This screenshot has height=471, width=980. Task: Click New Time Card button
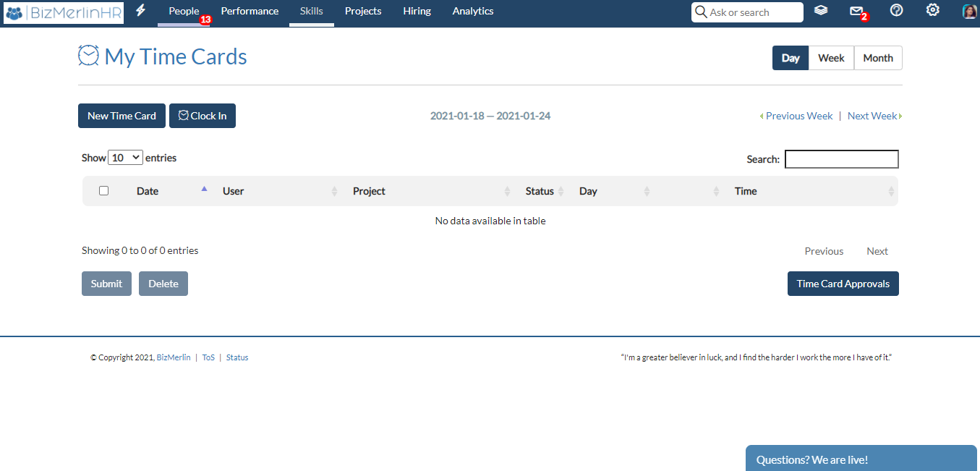(122, 116)
